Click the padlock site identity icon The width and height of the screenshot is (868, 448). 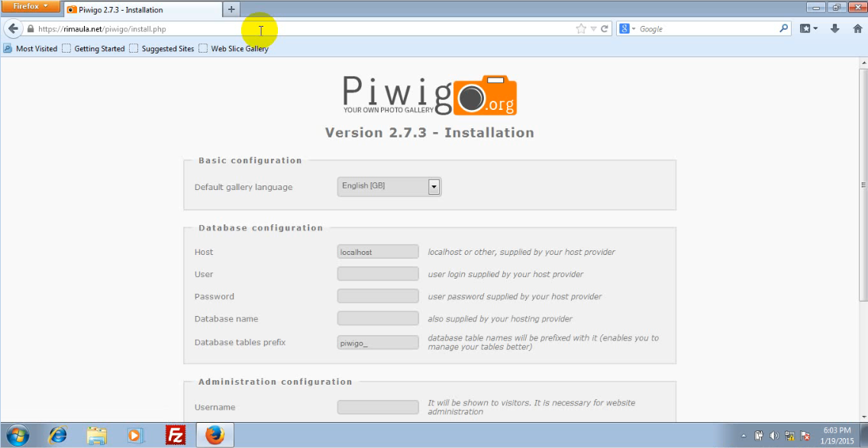point(31,29)
